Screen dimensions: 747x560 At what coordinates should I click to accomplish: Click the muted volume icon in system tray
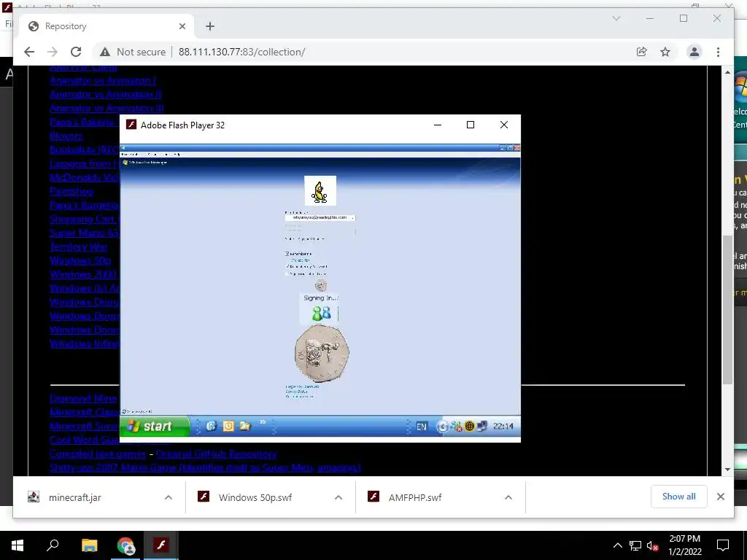click(x=653, y=545)
